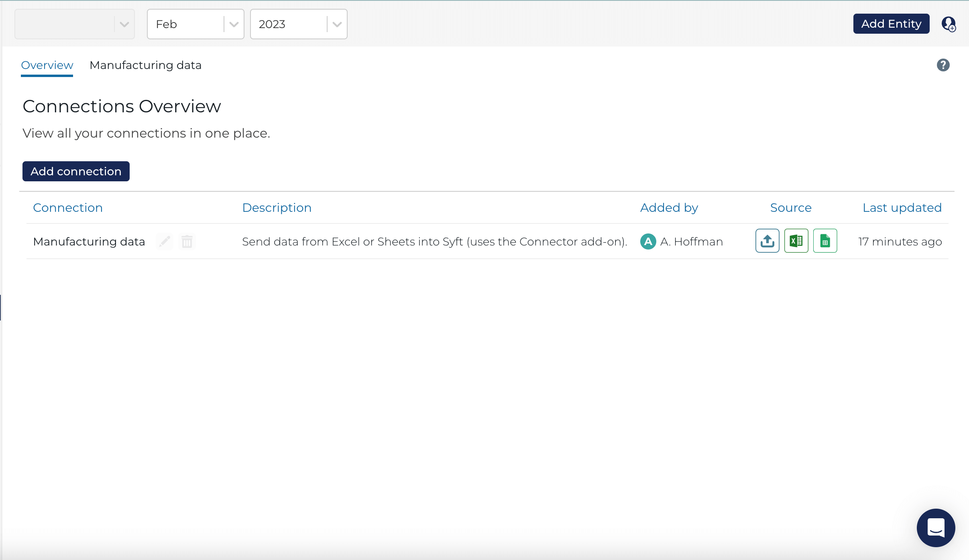The width and height of the screenshot is (969, 560).
Task: Edit the Manufacturing data connection name
Action: [x=165, y=241]
